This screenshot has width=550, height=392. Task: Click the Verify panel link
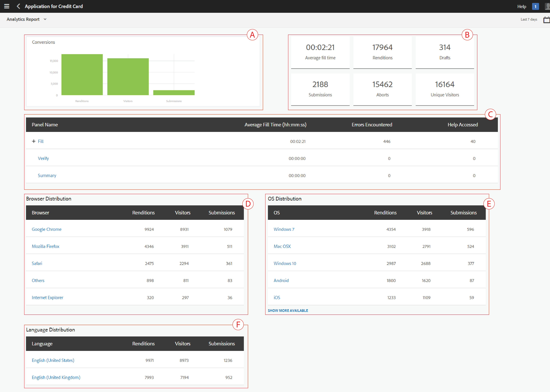point(43,158)
